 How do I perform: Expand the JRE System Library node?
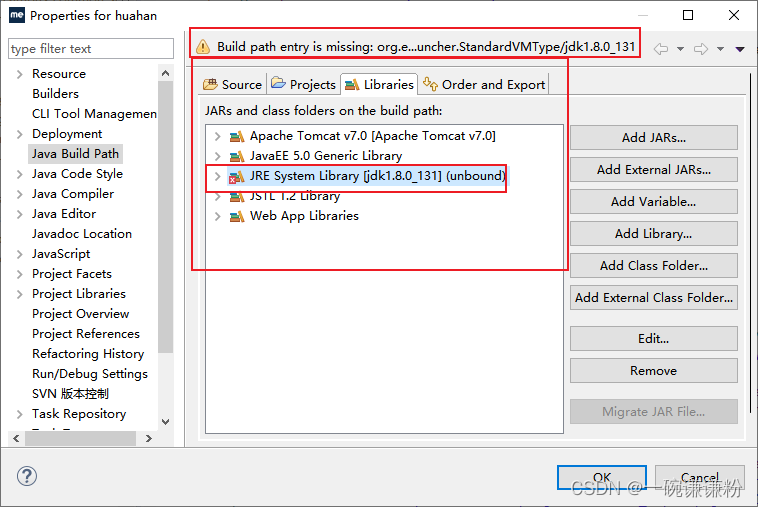tap(218, 176)
